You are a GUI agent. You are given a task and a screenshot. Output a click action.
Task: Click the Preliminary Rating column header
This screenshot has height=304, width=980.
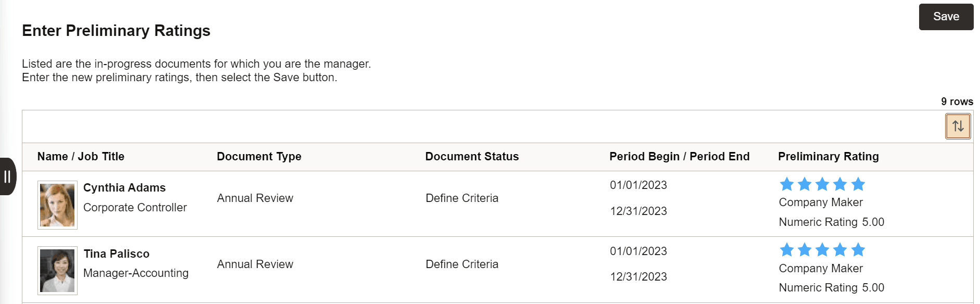point(828,157)
